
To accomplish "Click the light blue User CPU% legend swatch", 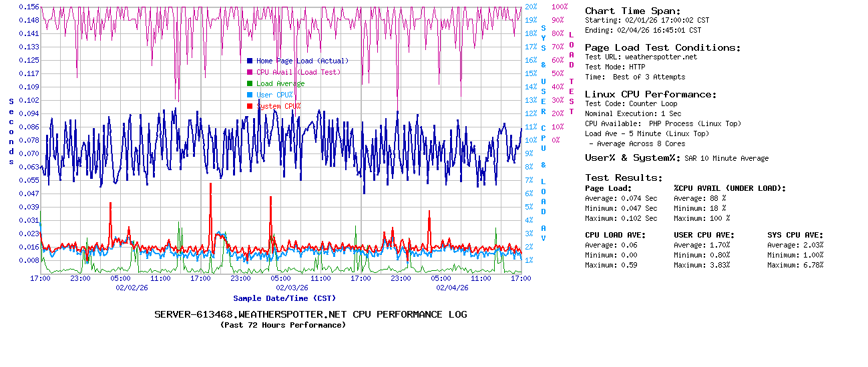I will point(250,95).
